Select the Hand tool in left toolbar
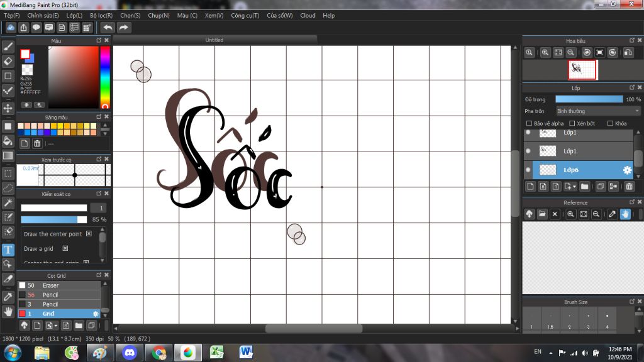 [x=8, y=312]
